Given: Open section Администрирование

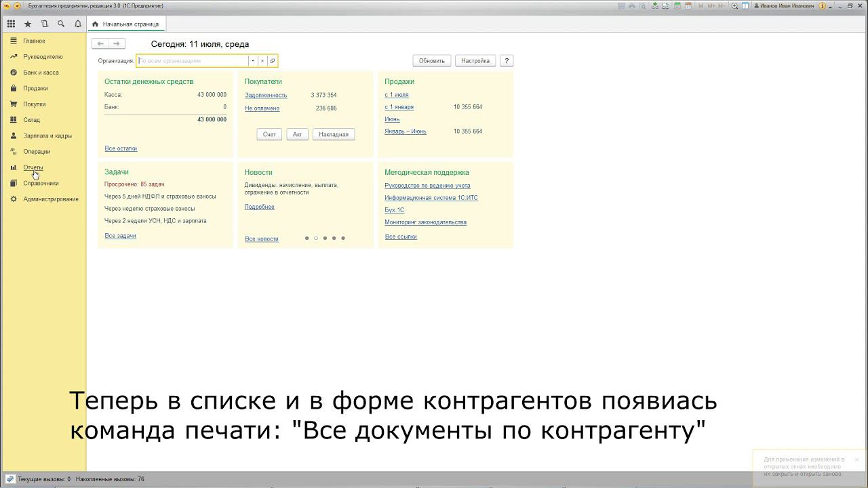Looking at the screenshot, I should (51, 199).
